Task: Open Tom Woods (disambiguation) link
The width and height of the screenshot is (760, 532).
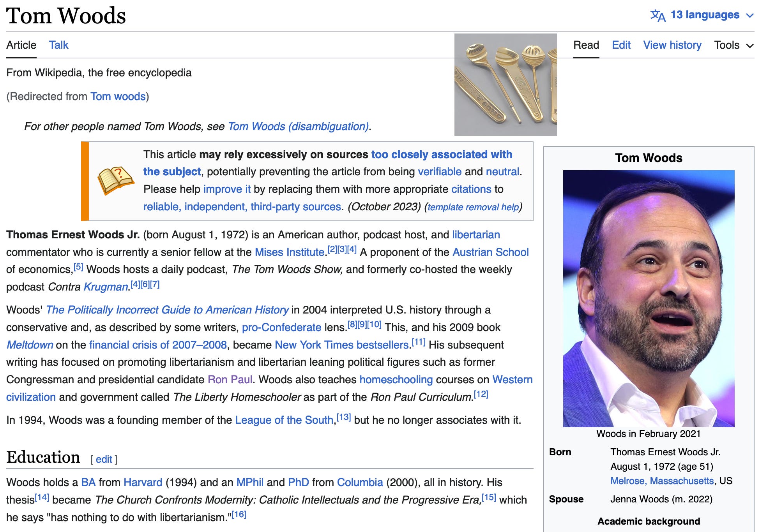Action: 298,127
